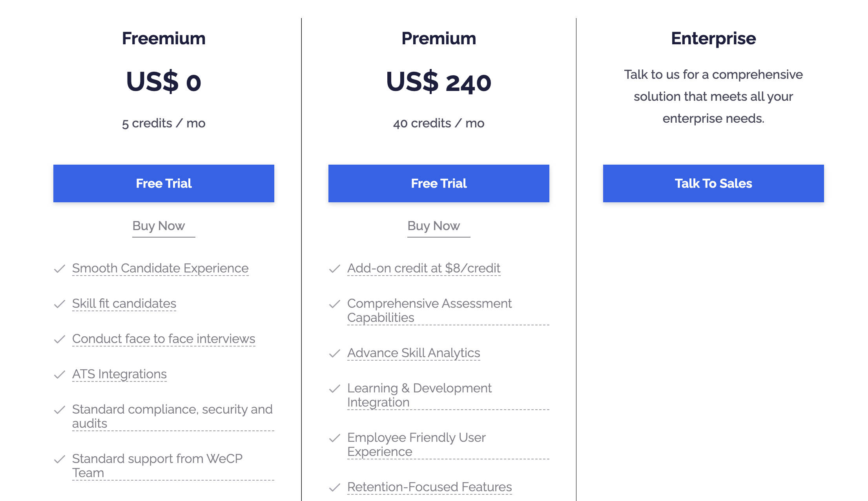
Task: Click the checkmark beside Comprehensive Assessment Capabilities
Action: (335, 304)
